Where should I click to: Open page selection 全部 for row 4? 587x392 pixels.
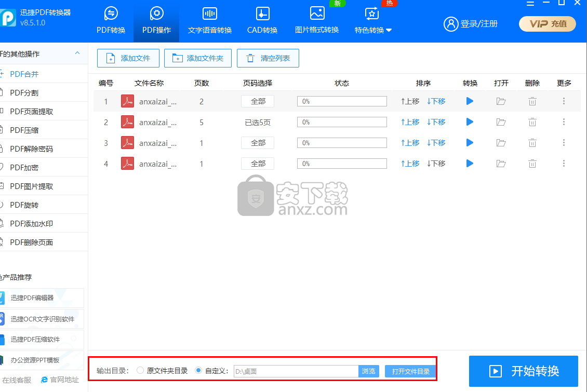tap(258, 164)
